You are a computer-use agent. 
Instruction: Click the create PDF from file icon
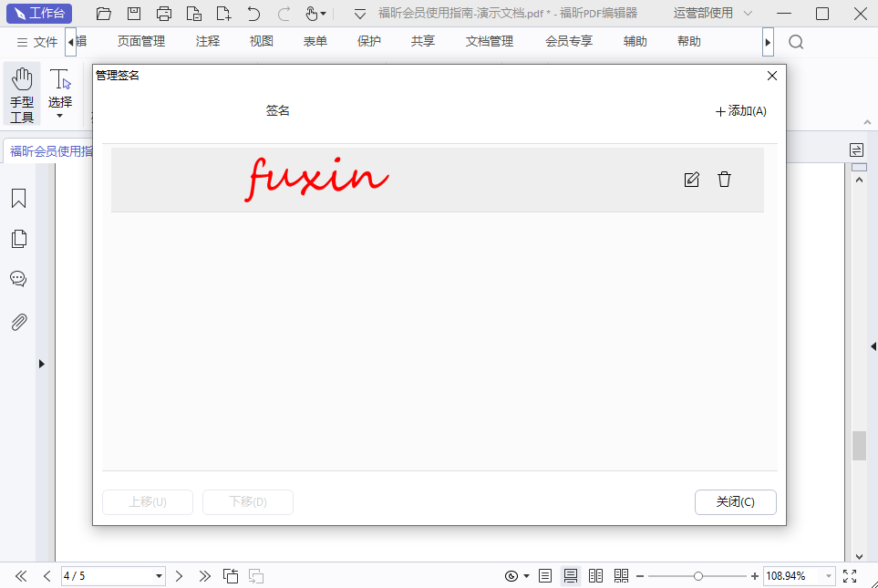pos(193,14)
